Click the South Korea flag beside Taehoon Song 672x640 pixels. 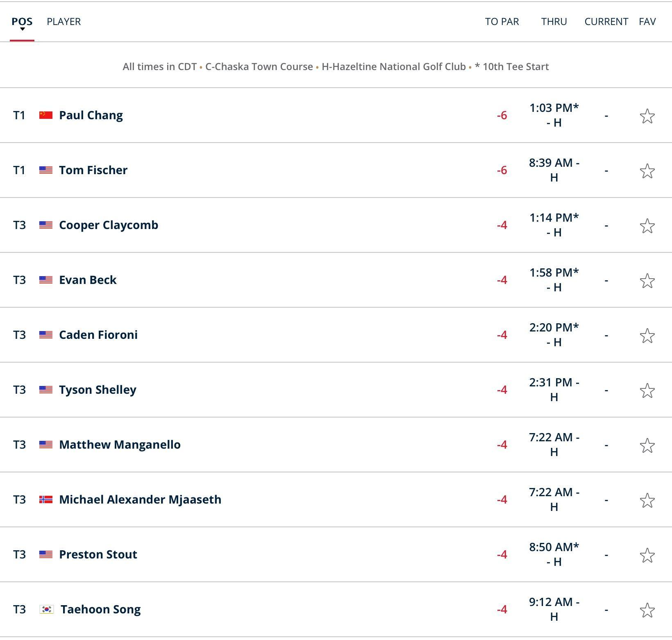tap(46, 609)
